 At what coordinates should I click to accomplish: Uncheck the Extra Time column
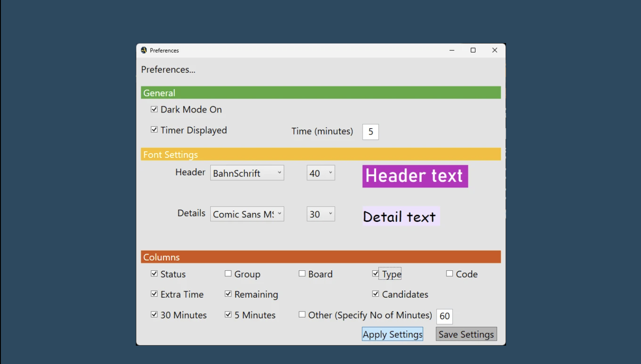pyautogui.click(x=154, y=294)
